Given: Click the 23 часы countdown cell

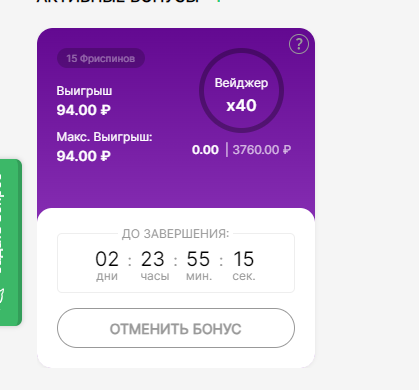Looking at the screenshot, I should [153, 265].
